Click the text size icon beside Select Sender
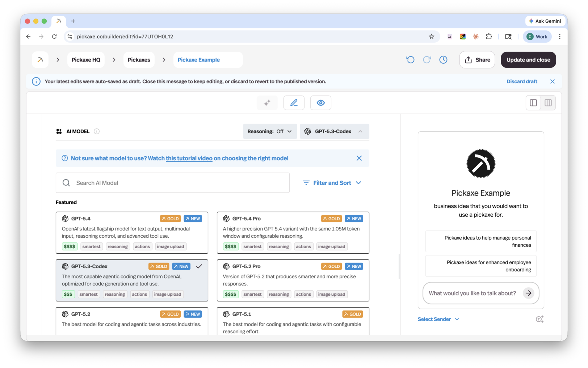Viewport: 588px width, 368px height. (539, 319)
